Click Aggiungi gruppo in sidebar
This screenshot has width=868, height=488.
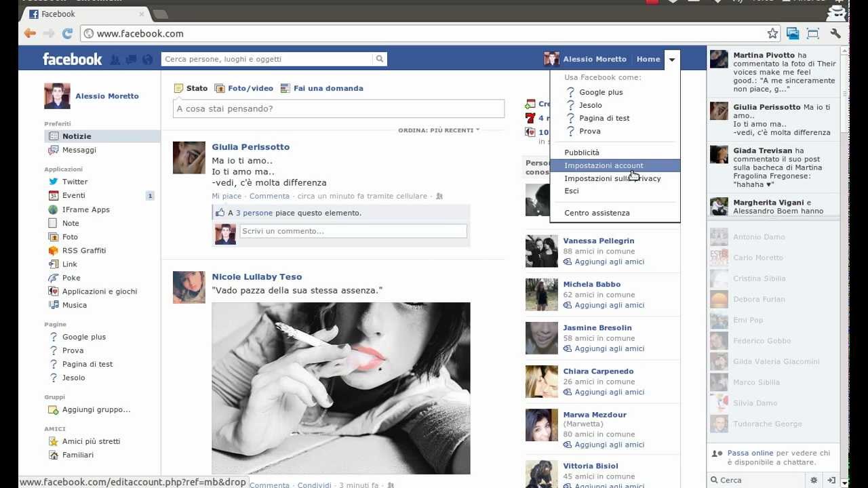pyautogui.click(x=96, y=409)
